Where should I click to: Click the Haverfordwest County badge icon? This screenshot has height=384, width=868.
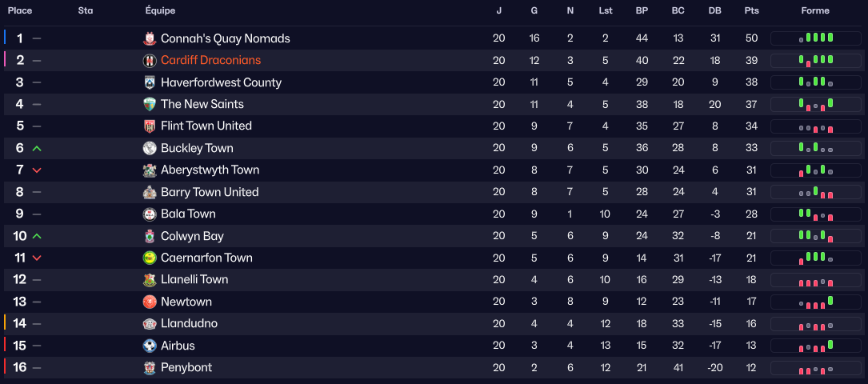pyautogui.click(x=150, y=82)
